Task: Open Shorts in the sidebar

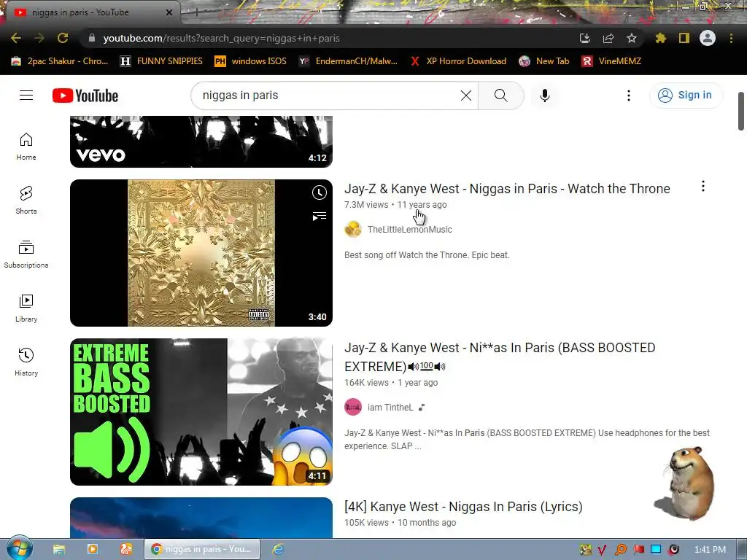Action: pyautogui.click(x=26, y=200)
